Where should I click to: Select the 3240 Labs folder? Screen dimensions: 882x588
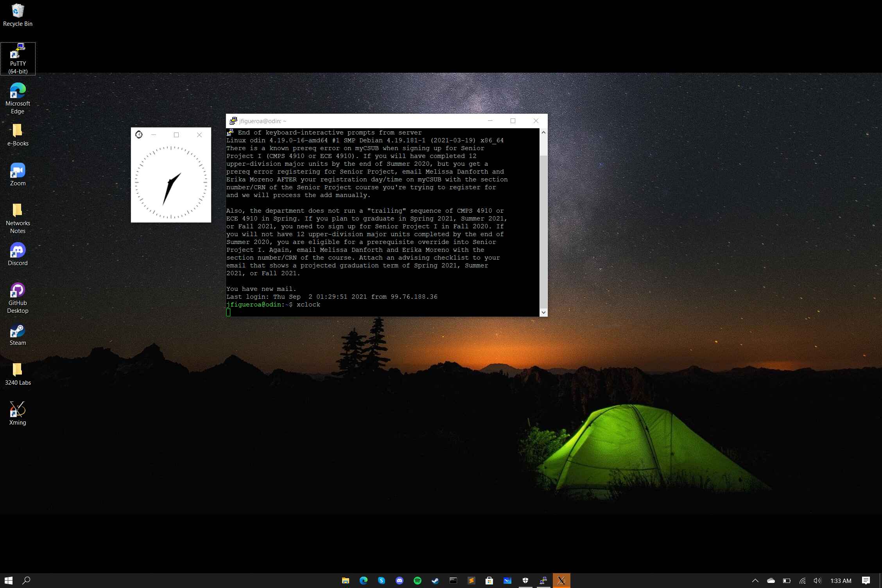18,374
